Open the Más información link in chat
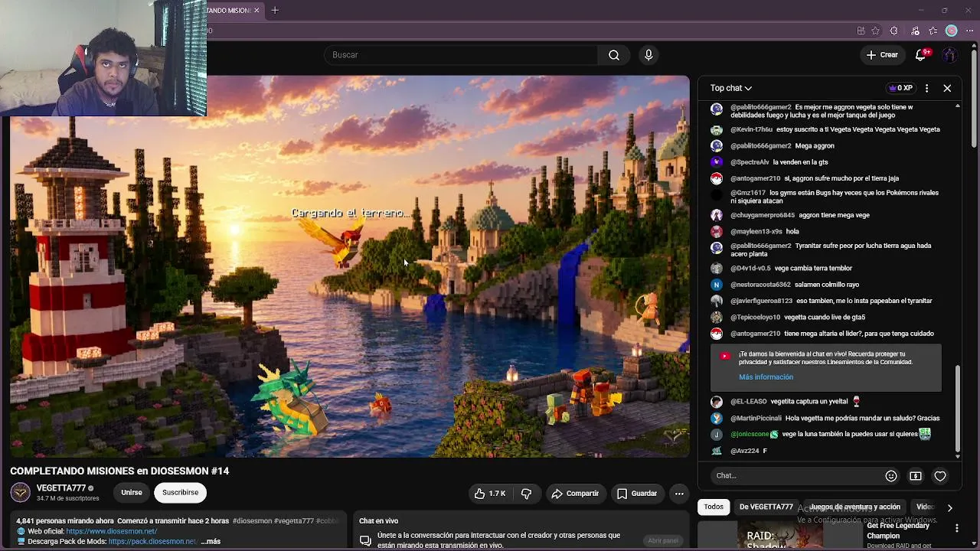This screenshot has width=980, height=551. pos(766,377)
